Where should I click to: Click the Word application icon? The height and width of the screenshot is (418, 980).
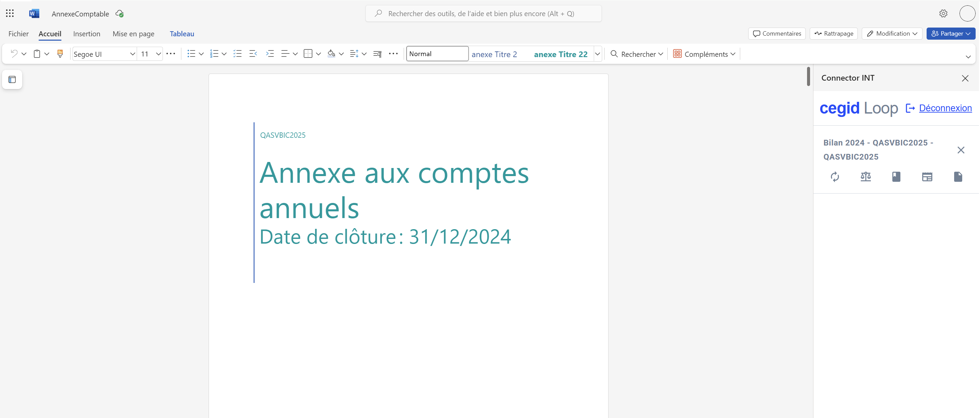pyautogui.click(x=34, y=14)
